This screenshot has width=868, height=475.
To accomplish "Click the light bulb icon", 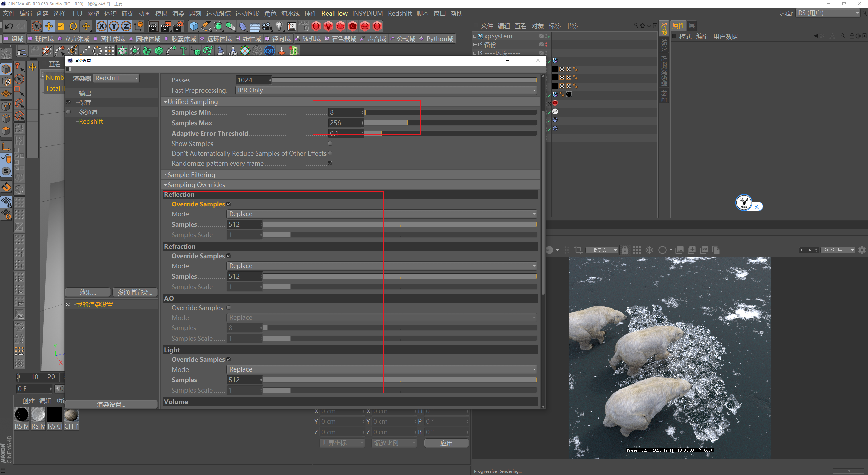I will coord(279,26).
